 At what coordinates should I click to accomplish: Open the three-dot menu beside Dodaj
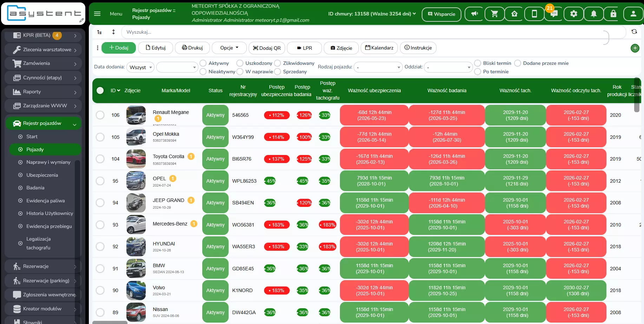pos(97,48)
